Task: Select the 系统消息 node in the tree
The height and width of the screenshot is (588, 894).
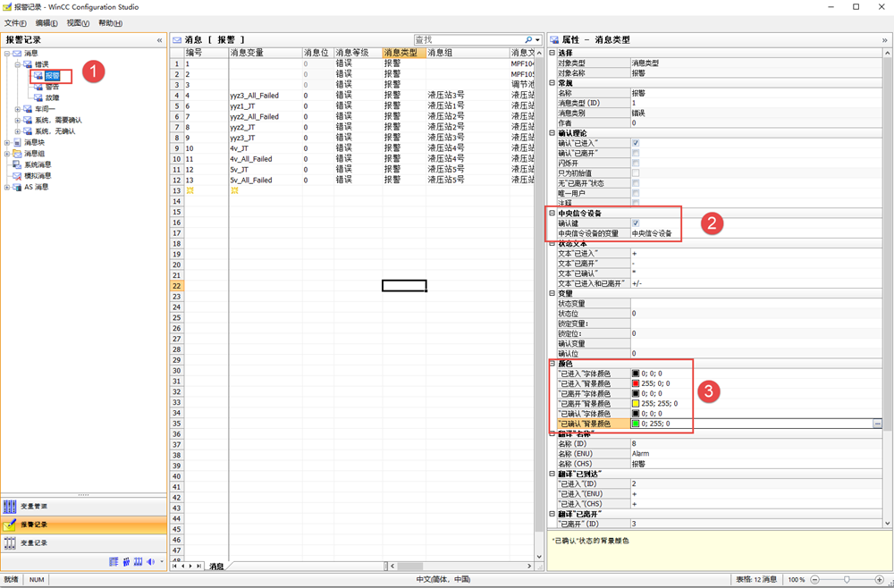Action: coord(37,164)
